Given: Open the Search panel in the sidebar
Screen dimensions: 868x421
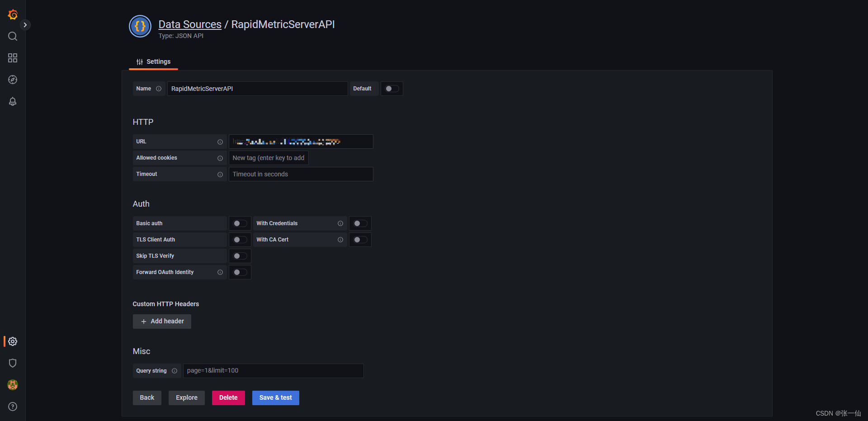Looking at the screenshot, I should click(x=12, y=36).
